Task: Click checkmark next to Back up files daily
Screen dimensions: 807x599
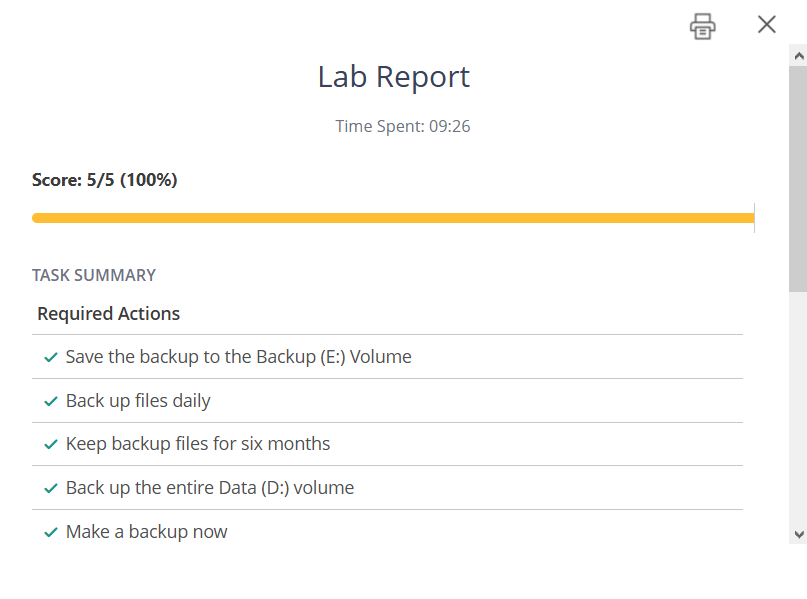Action: coord(50,401)
